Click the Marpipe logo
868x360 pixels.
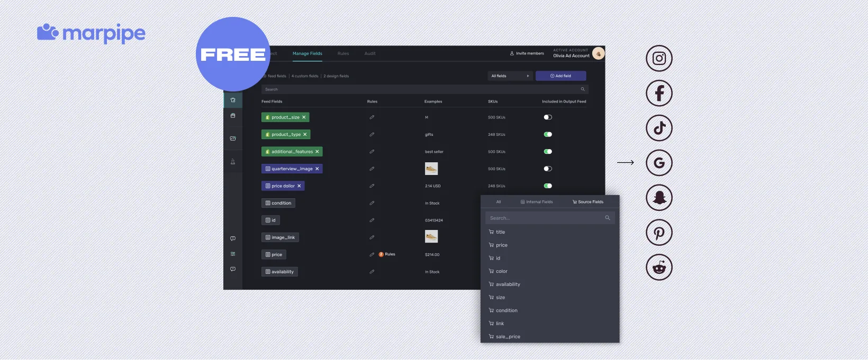91,33
